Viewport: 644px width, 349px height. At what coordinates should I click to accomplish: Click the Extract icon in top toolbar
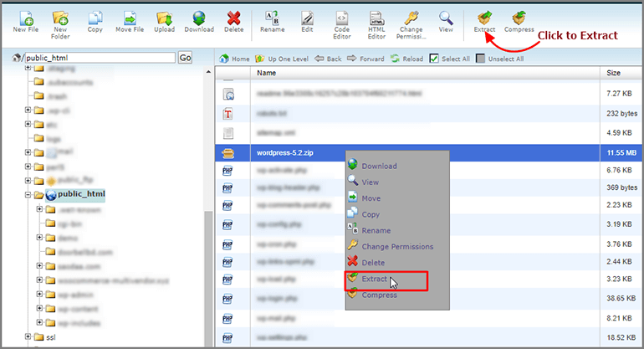[x=484, y=19]
